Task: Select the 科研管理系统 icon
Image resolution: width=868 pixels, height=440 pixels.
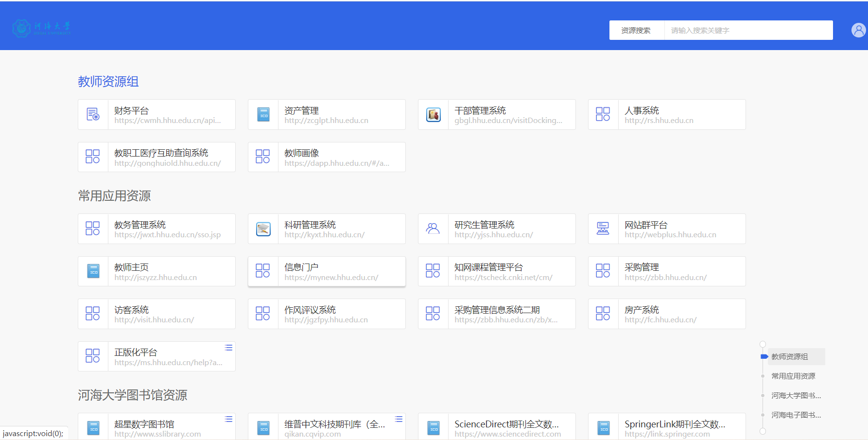Action: coord(263,229)
